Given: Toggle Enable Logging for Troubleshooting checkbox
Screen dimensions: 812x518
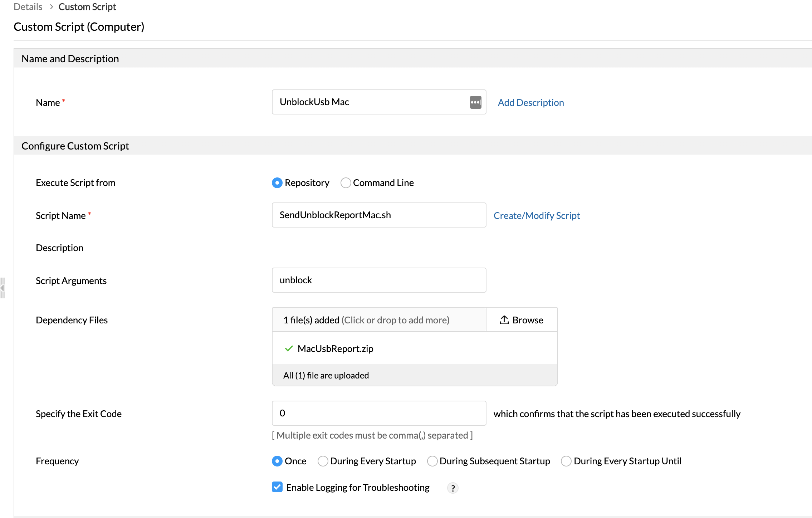Looking at the screenshot, I should (x=277, y=487).
